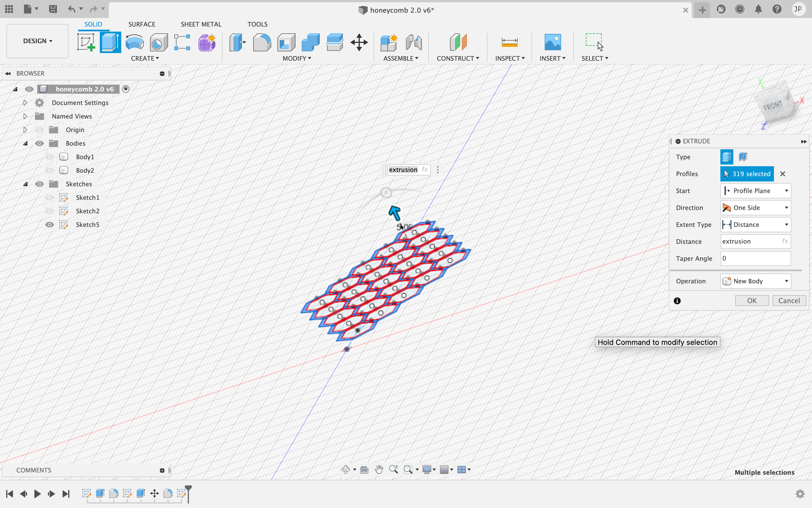Click the Measure tool icon
This screenshot has height=508, width=812.
509,42
